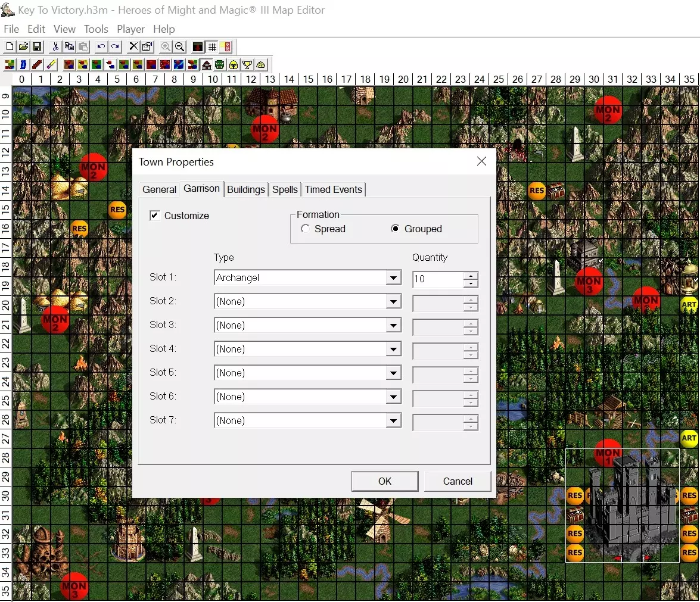Image resolution: width=700 pixels, height=602 pixels.
Task: Increase Slot 1 quantity with up arrow
Action: [470, 275]
